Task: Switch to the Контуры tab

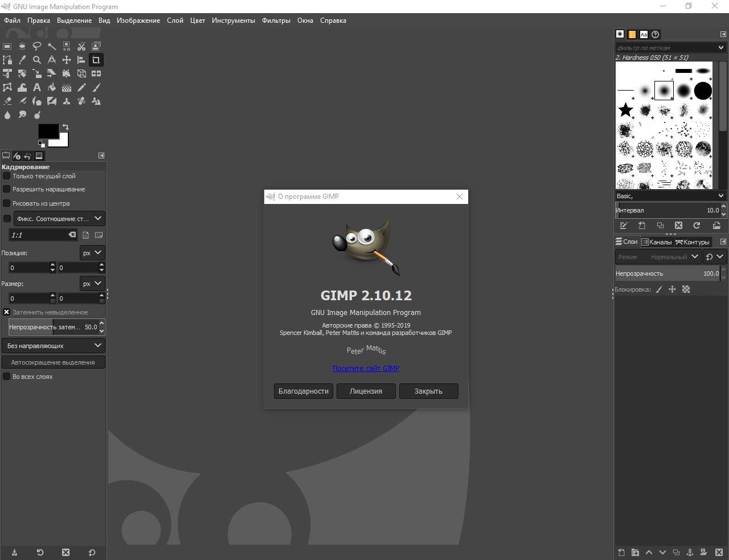Action: click(x=692, y=242)
